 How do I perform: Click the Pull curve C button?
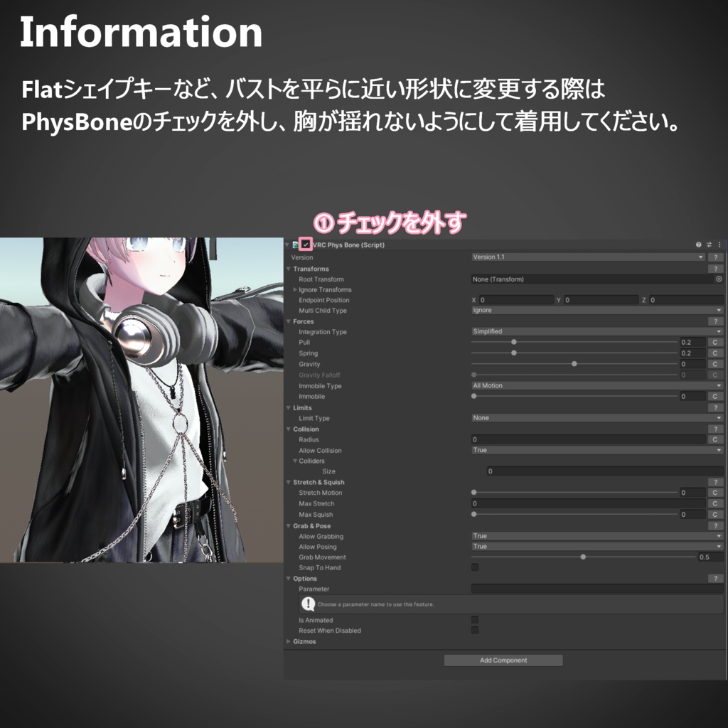point(715,342)
